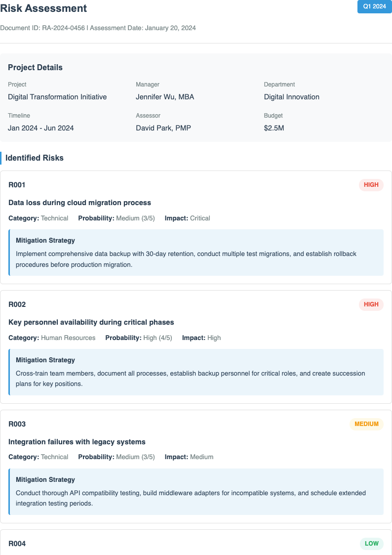
Task: Click the data loss during cloud migration title
Action: (x=79, y=203)
